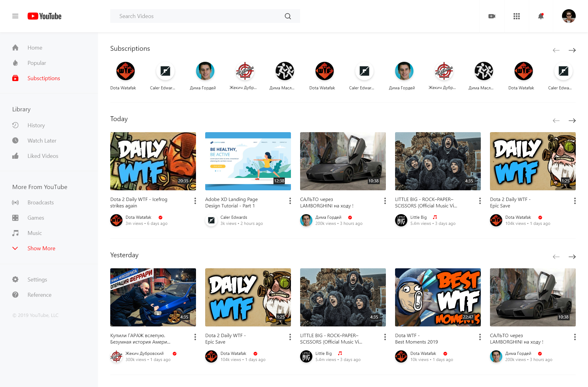The width and height of the screenshot is (588, 387).
Task: Click the upload video camera icon
Action: click(x=492, y=16)
